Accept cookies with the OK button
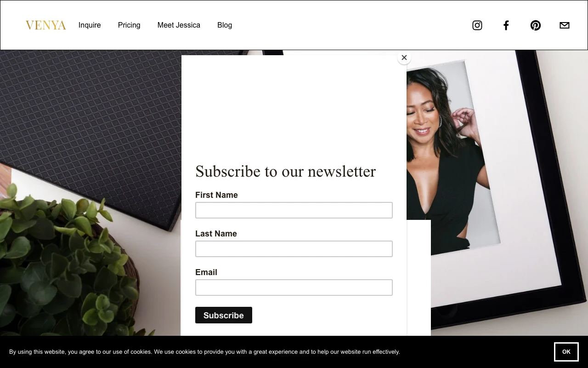The height and width of the screenshot is (368, 588). (x=566, y=352)
